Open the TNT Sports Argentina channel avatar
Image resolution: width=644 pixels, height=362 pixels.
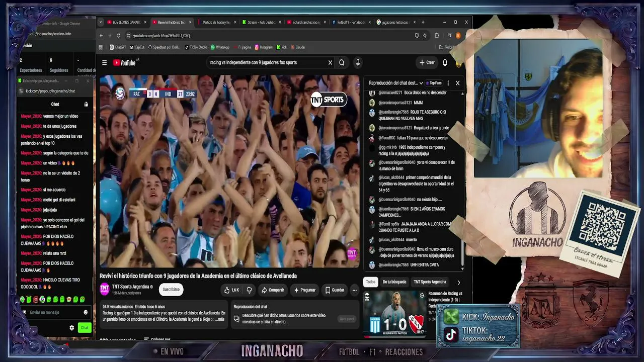pyautogui.click(x=104, y=289)
